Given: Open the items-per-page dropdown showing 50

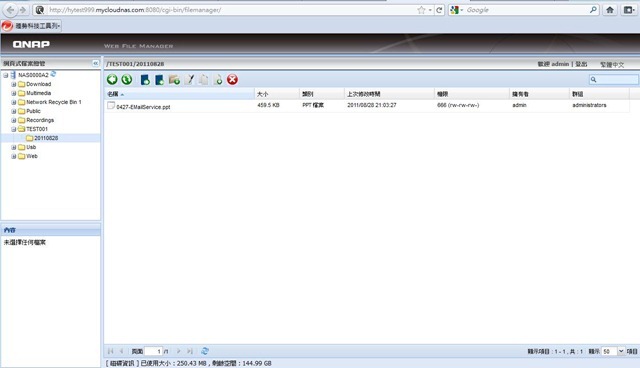Looking at the screenshot, I should point(621,351).
